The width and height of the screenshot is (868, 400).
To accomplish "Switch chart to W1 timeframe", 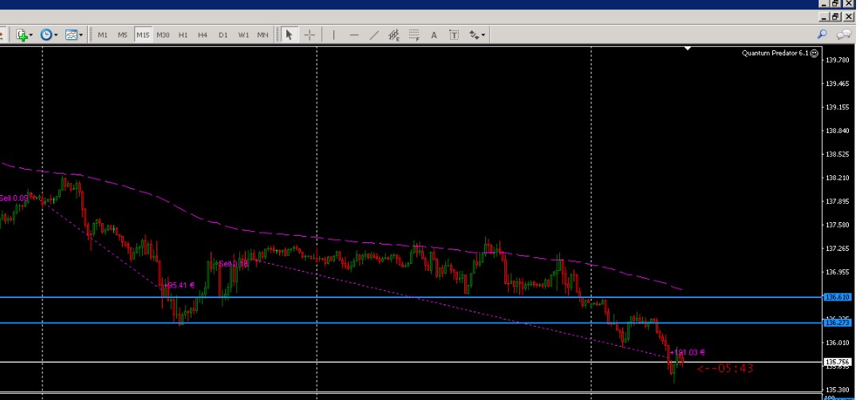I will (x=243, y=35).
